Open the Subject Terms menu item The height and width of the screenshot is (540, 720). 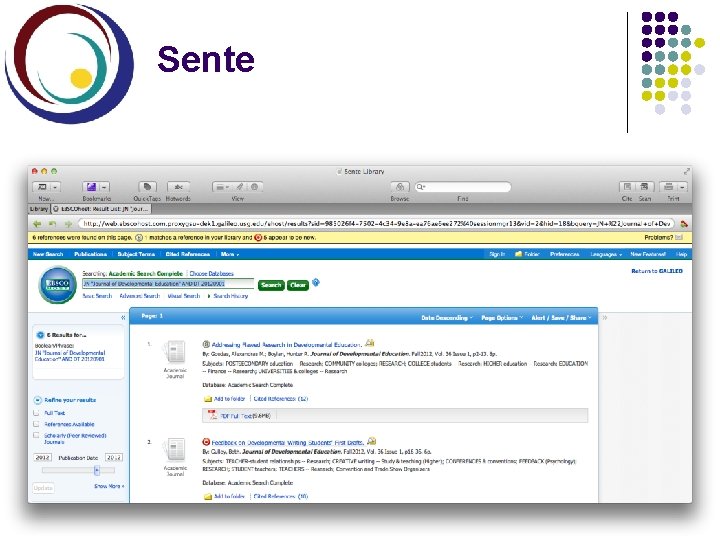tap(136, 254)
